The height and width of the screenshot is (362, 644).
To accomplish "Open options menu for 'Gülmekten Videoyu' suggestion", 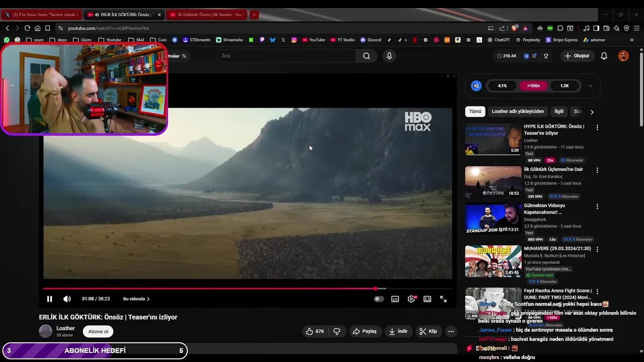I will click(597, 207).
